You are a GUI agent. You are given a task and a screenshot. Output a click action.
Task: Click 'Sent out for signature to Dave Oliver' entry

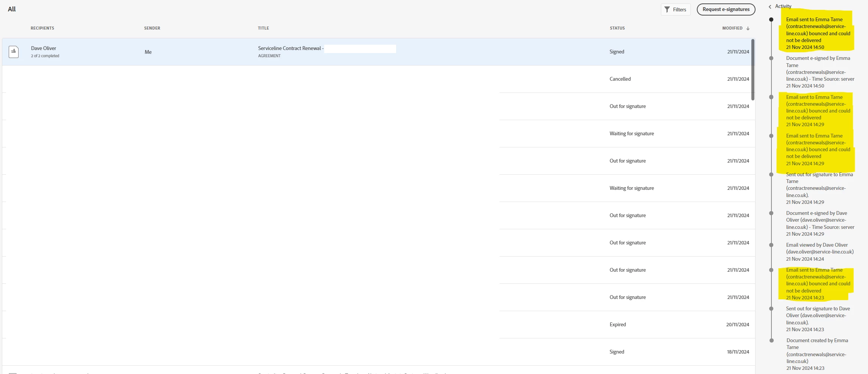click(818, 319)
